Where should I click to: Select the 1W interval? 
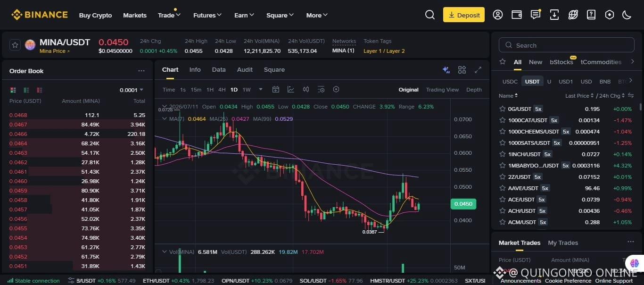(246, 90)
